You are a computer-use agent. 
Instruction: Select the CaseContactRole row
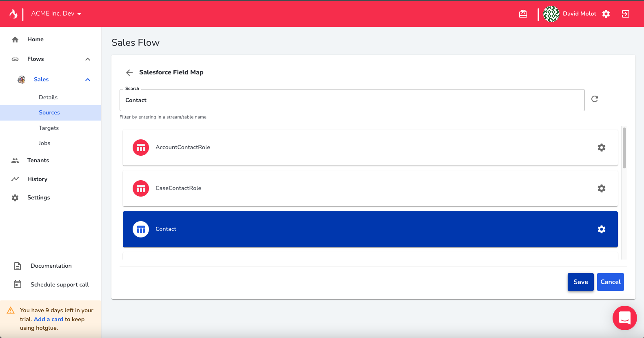(x=370, y=188)
